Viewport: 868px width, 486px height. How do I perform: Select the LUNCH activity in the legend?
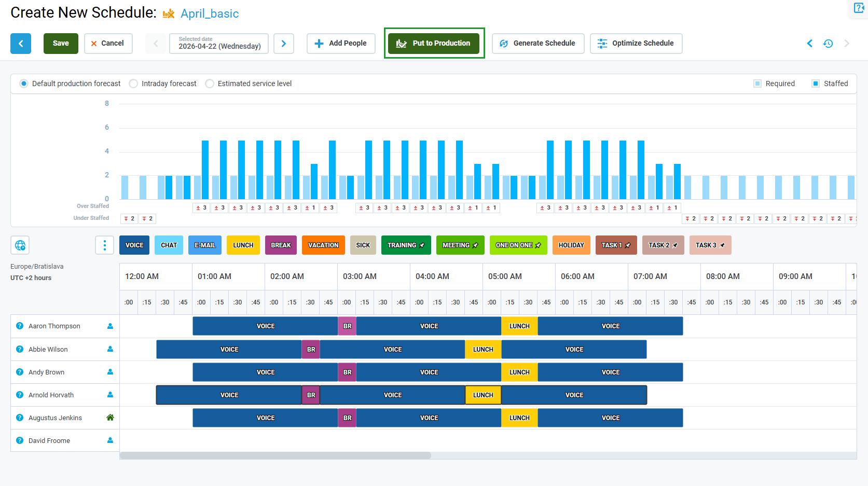[x=243, y=245]
